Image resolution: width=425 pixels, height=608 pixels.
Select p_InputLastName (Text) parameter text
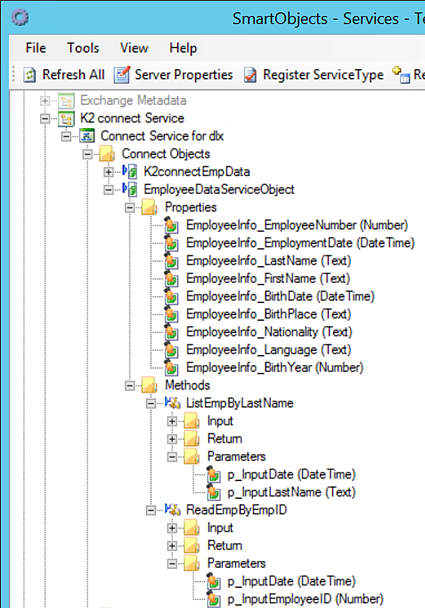pyautogui.click(x=292, y=492)
